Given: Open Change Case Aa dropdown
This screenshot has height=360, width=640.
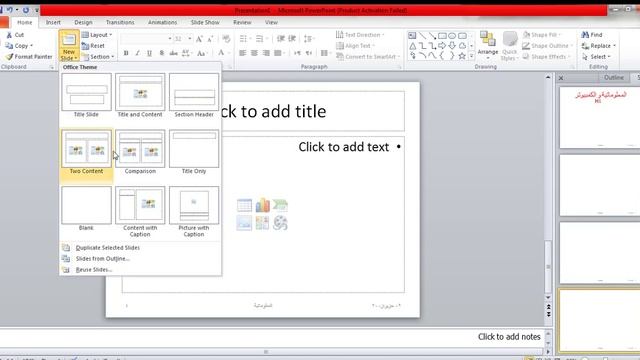Looking at the screenshot, I should pyautogui.click(x=201, y=53).
